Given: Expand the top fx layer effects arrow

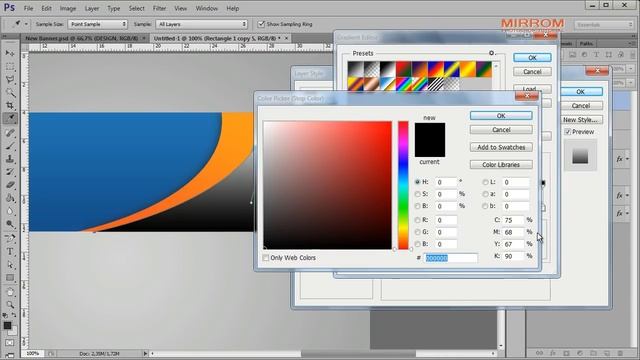Looking at the screenshot, I should pyautogui.click(x=627, y=159).
